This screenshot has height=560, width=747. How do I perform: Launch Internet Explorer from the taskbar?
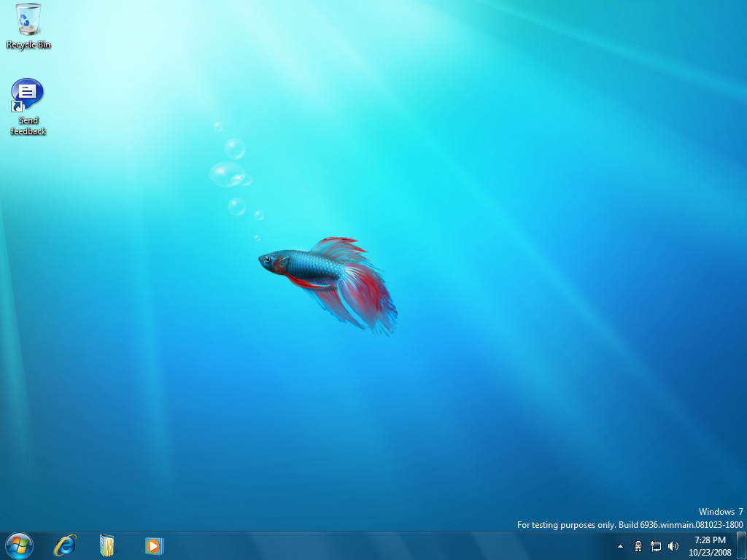[x=65, y=545]
